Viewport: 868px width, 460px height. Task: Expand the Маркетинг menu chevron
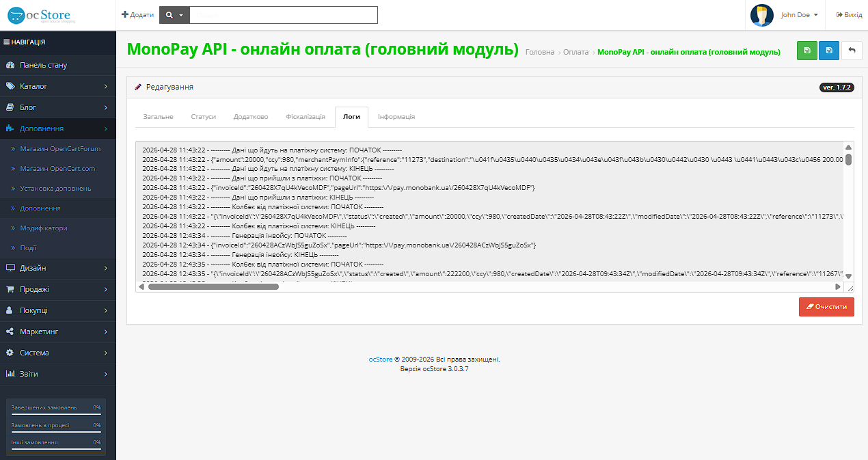click(106, 332)
